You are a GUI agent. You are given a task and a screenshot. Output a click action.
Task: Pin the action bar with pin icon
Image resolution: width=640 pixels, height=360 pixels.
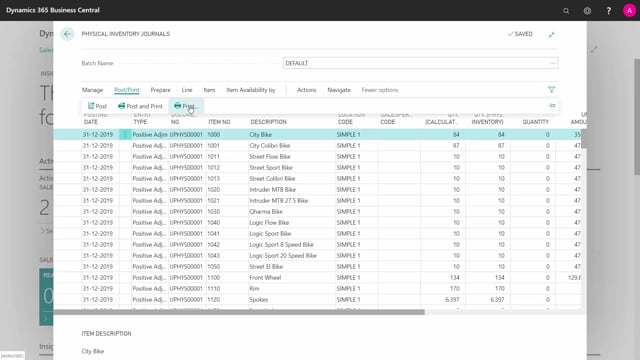point(552,106)
